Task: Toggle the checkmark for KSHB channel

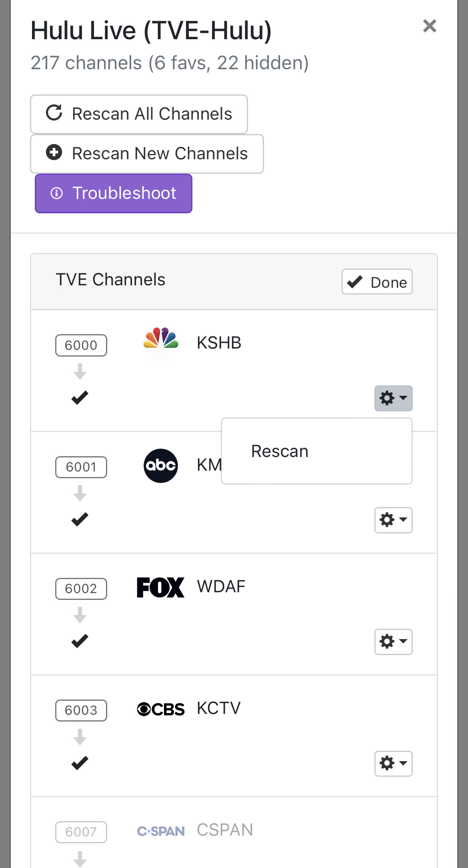Action: pyautogui.click(x=80, y=398)
